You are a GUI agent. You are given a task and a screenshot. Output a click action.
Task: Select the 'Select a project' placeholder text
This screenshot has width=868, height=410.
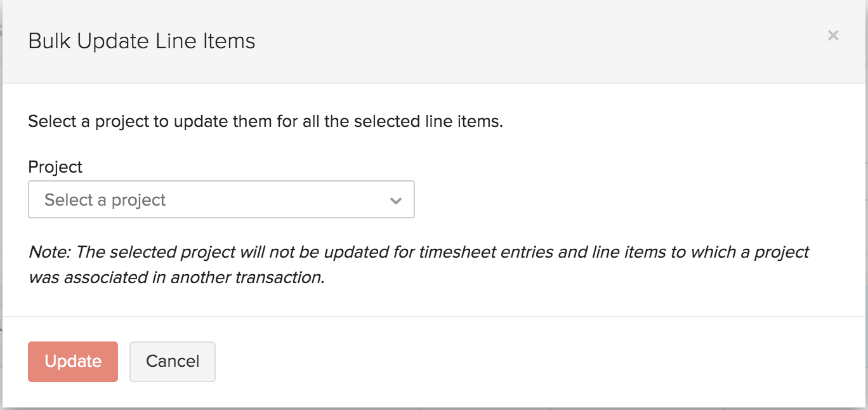(x=105, y=200)
